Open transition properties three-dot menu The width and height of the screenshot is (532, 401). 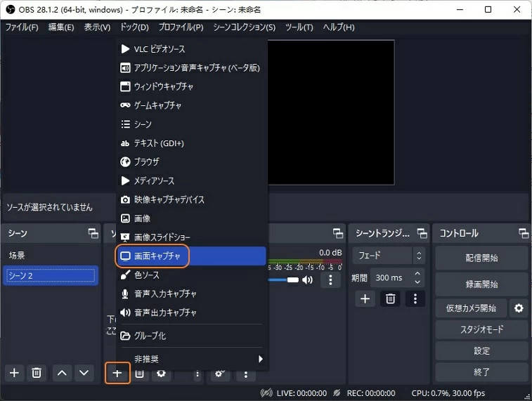[x=415, y=298]
